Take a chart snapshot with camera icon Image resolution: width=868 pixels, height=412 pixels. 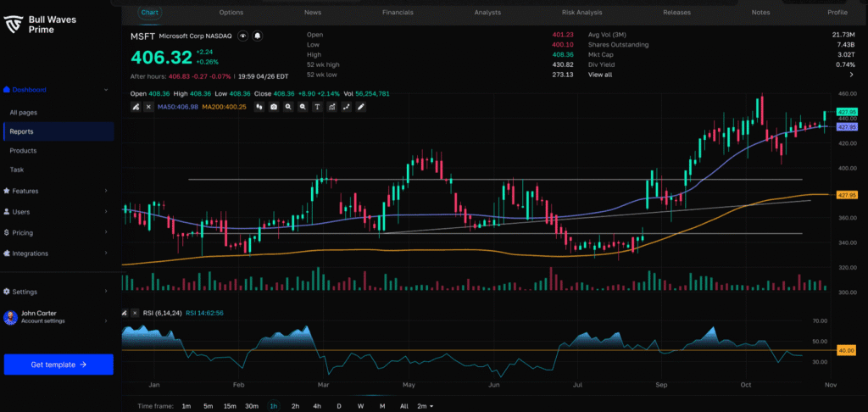click(x=274, y=107)
